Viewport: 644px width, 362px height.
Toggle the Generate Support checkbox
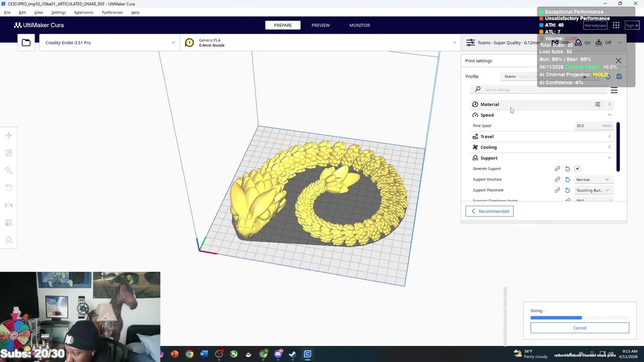[x=577, y=169]
